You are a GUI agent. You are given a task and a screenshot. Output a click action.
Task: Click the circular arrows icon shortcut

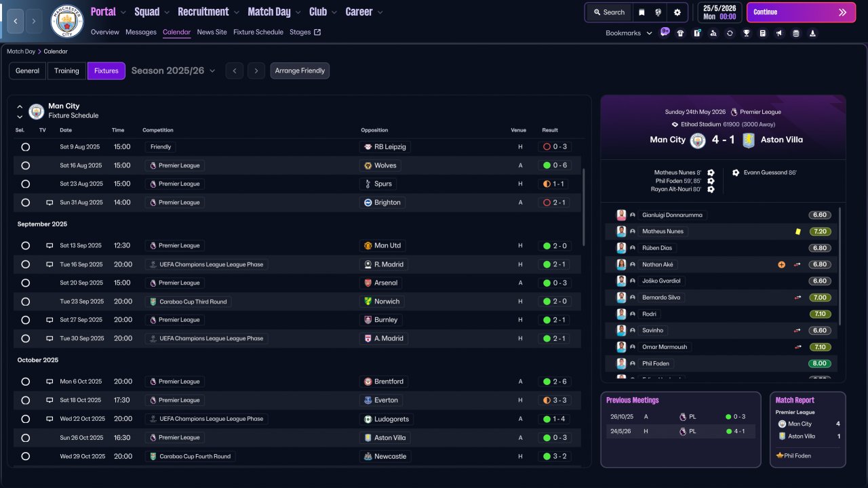click(x=730, y=33)
